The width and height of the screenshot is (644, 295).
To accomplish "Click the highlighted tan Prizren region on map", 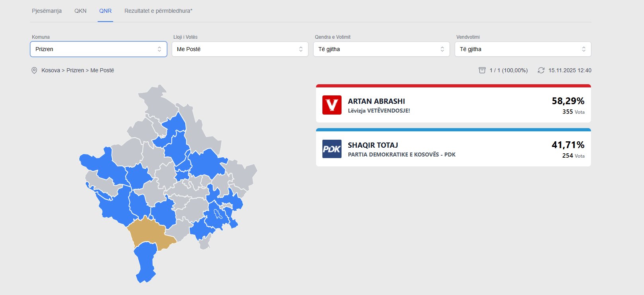I will coord(147,234).
